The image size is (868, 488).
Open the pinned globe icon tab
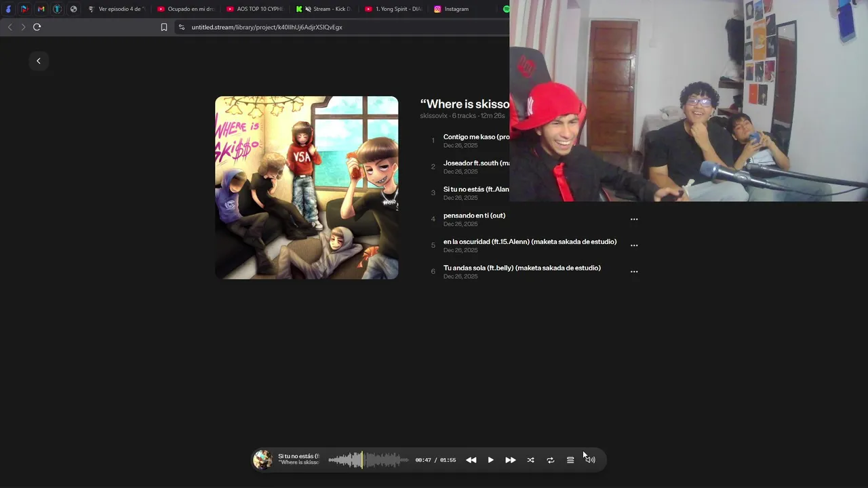coord(73,9)
